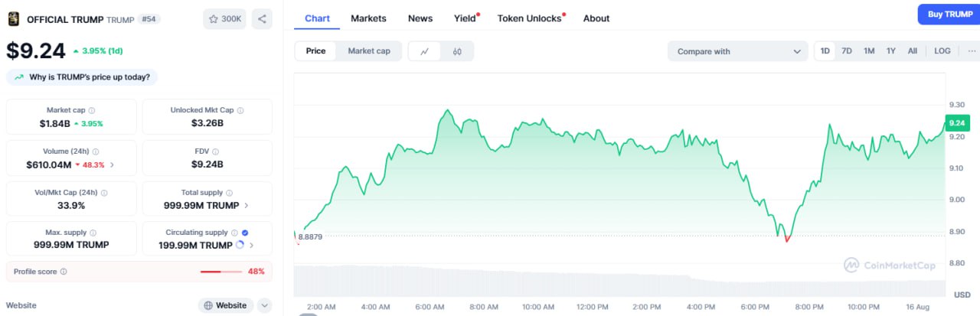The image size is (980, 316).
Task: Select 1M time range
Action: 869,51
